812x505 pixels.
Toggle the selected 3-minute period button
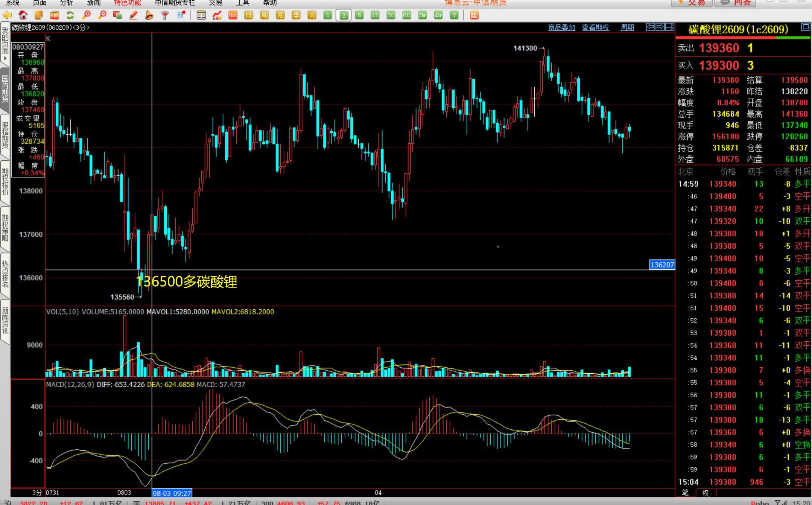coord(344,15)
